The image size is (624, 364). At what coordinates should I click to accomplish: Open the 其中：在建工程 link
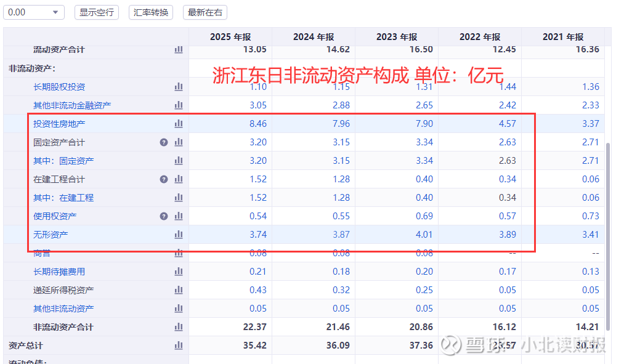tap(63, 198)
